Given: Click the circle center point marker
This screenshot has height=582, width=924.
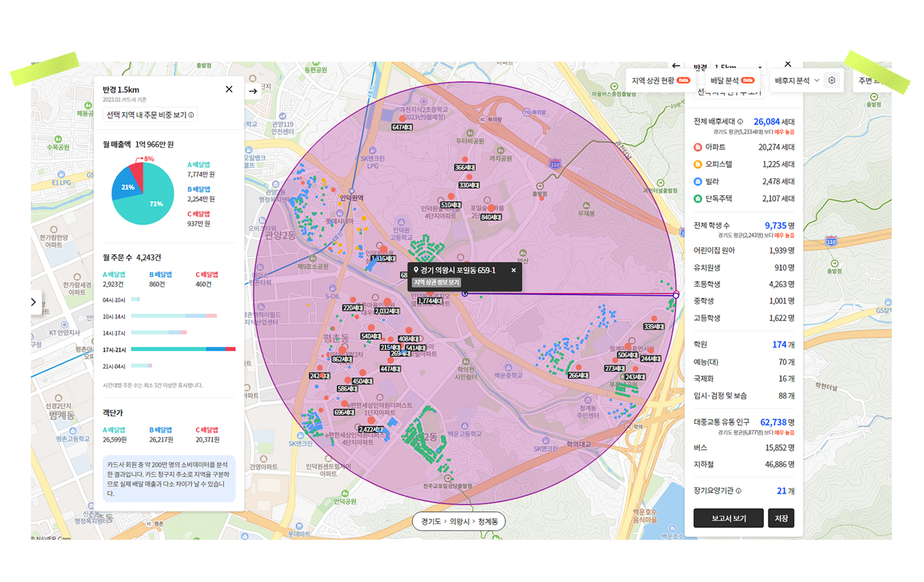Looking at the screenshot, I should pos(465,294).
